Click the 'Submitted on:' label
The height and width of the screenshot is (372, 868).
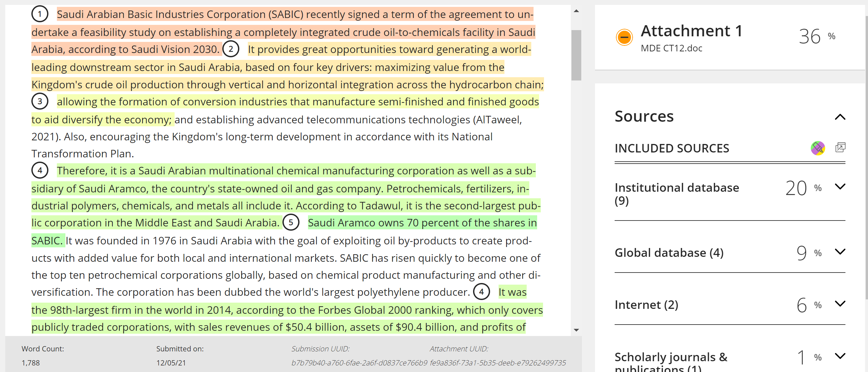(180, 349)
